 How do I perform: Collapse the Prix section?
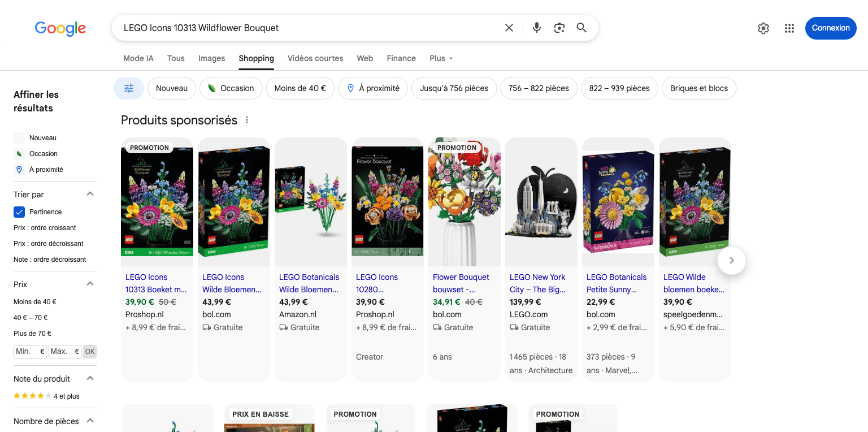click(x=90, y=284)
